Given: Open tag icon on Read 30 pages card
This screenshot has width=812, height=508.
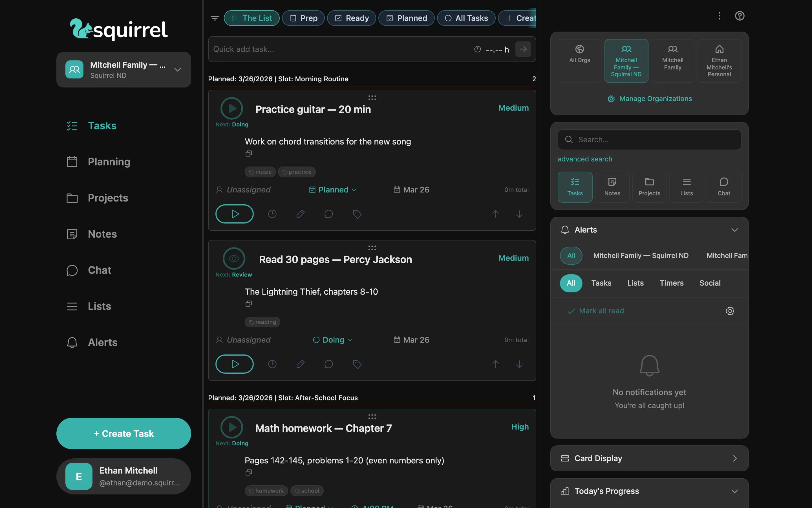Looking at the screenshot, I should 357,364.
